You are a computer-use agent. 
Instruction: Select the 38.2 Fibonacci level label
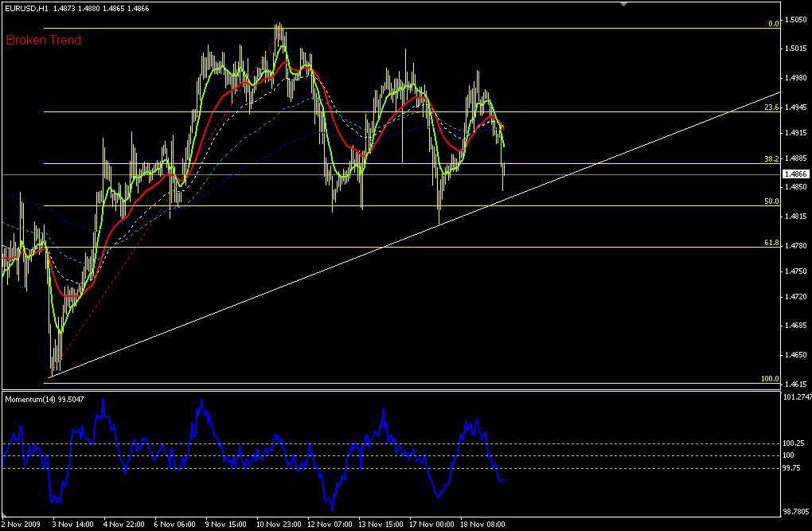pos(771,159)
